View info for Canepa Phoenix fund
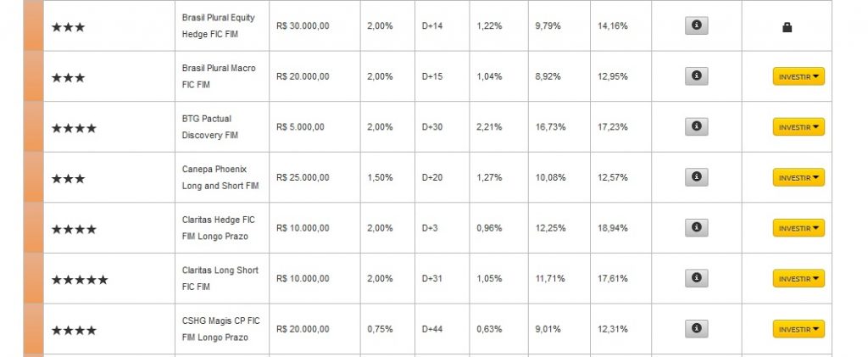The height and width of the screenshot is (357, 868). (x=696, y=177)
